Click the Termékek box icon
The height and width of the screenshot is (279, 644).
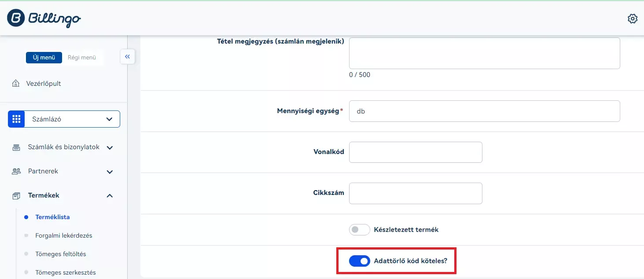pos(16,195)
